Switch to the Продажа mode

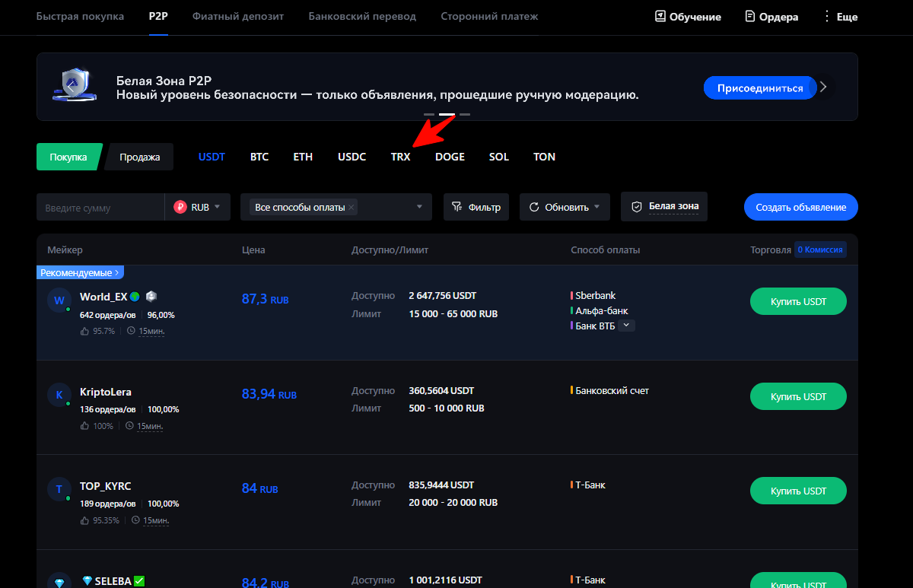point(140,157)
